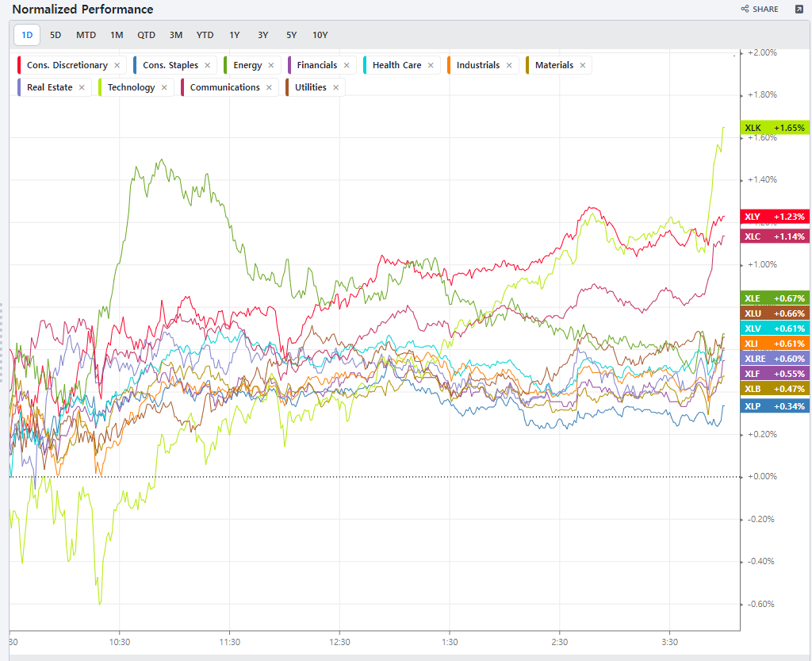Remove Health Care from the chart
This screenshot has width=812, height=661.
(x=431, y=66)
